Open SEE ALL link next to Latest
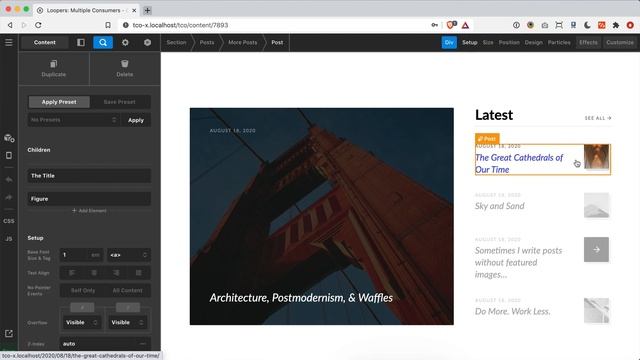This screenshot has height=360, width=640. 598,118
